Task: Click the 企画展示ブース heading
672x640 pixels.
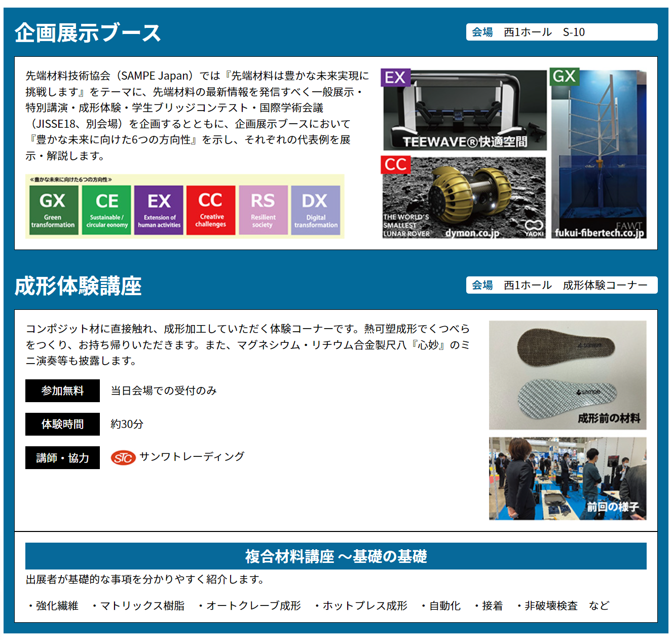Action: click(x=88, y=33)
